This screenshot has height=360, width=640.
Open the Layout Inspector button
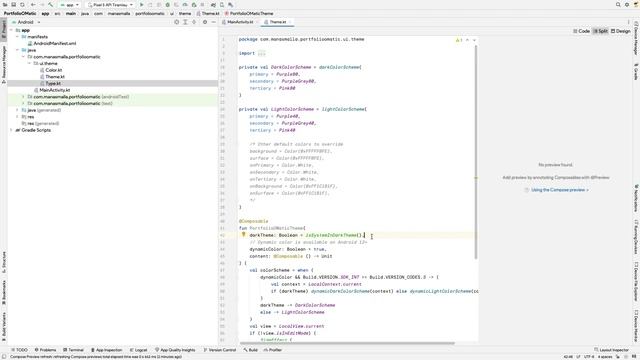point(611,350)
